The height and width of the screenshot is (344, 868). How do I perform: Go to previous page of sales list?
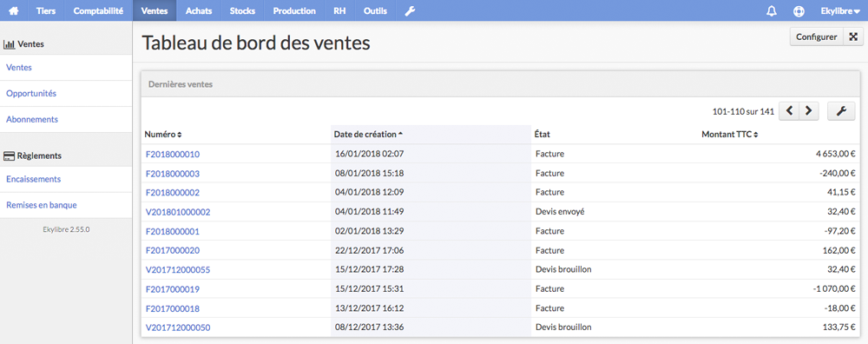[789, 111]
